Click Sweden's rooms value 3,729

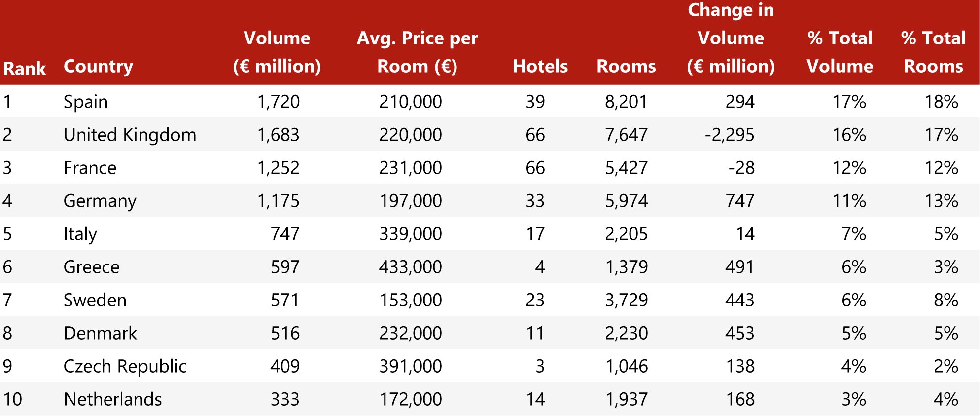coord(626,300)
